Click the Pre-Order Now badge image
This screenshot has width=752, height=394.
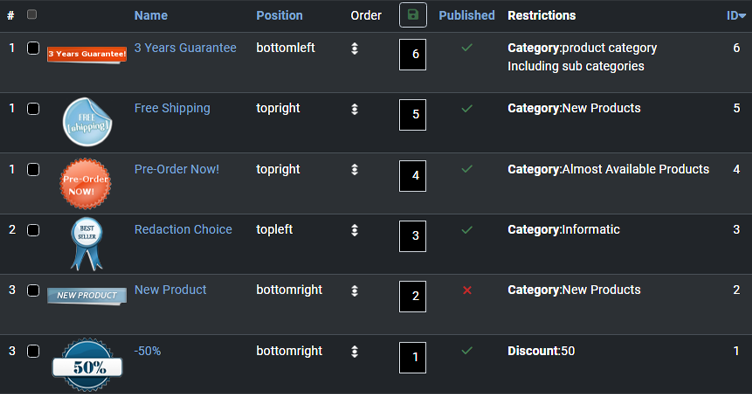(x=85, y=184)
